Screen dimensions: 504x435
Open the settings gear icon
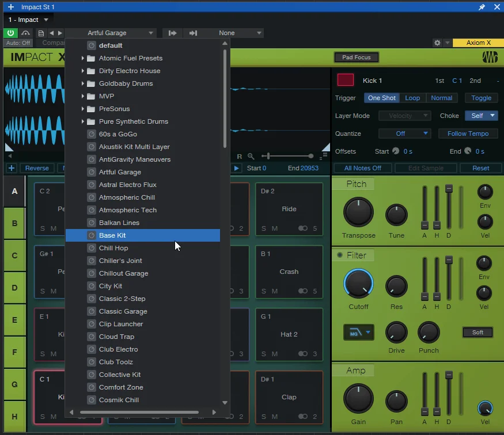(437, 43)
